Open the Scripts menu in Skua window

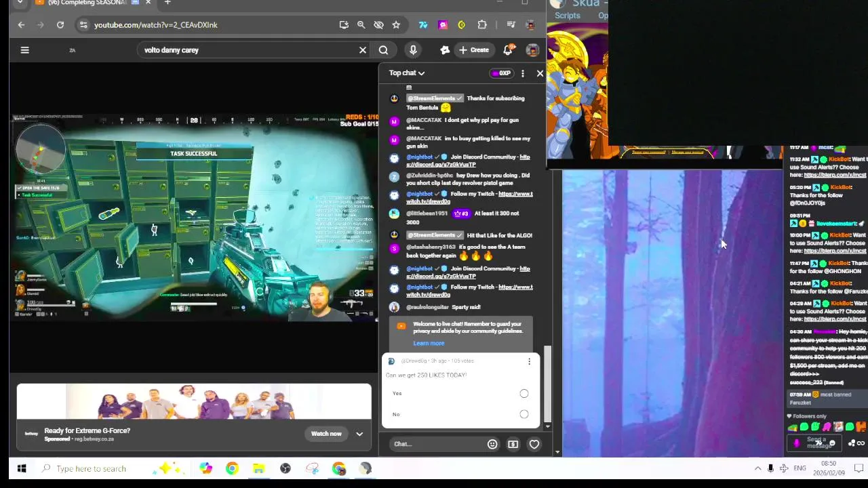coord(568,16)
